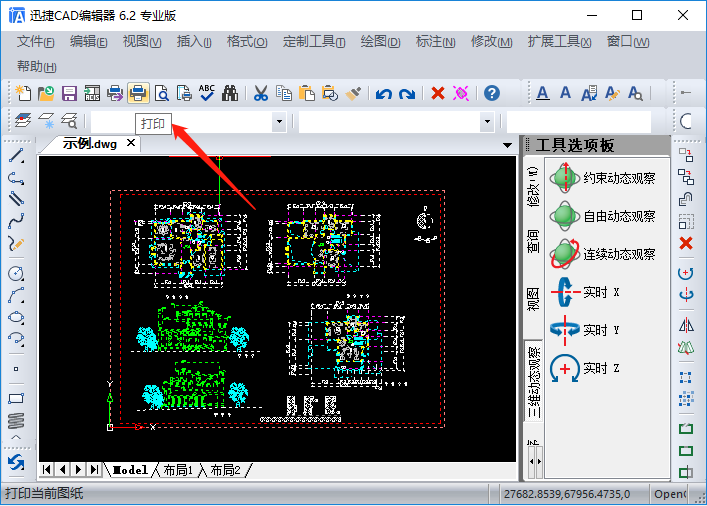
Task: Select the Mirror modify tool
Action: click(x=686, y=325)
